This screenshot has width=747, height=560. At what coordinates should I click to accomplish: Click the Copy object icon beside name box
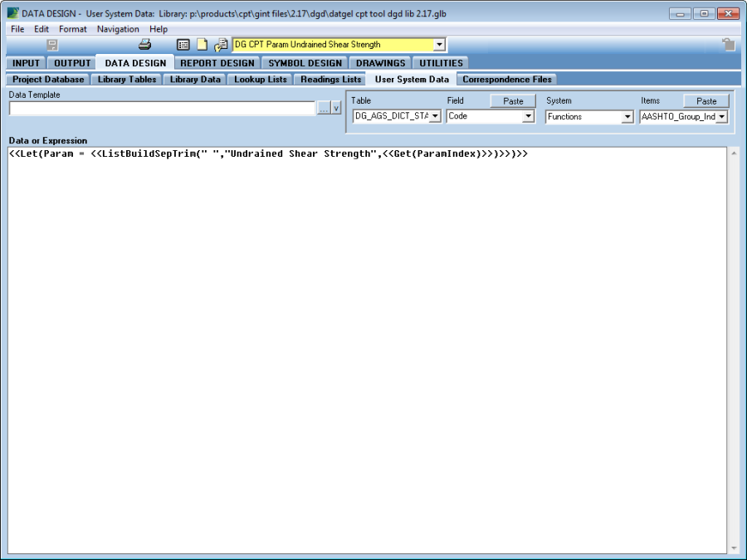[221, 45]
